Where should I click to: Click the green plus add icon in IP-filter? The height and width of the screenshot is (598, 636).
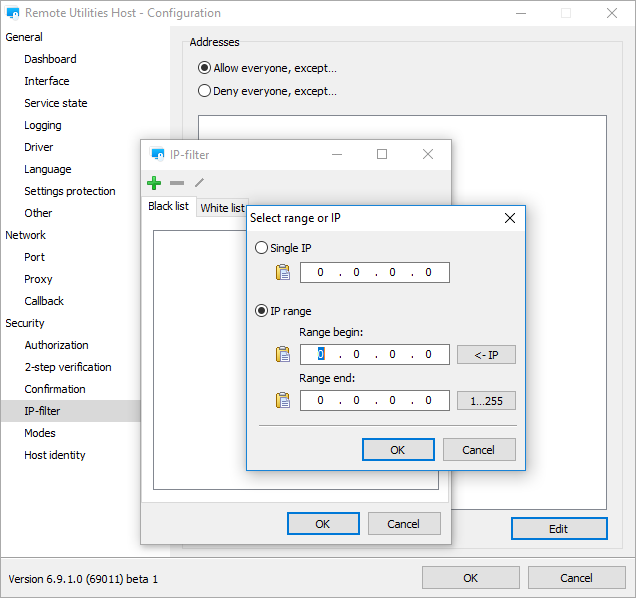tap(154, 183)
